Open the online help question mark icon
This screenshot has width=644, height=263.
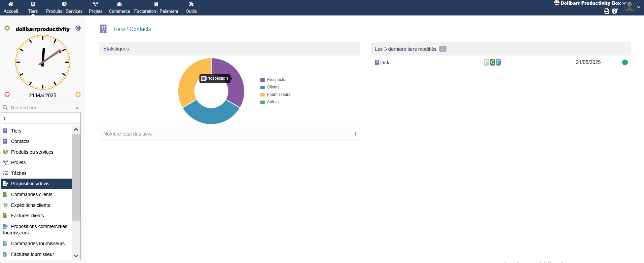point(615,11)
